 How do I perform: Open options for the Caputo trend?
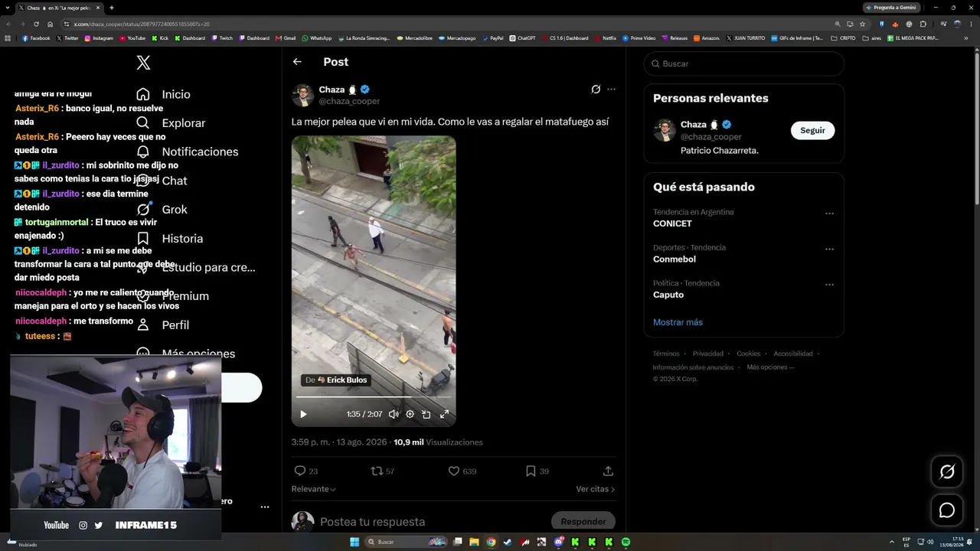pos(829,285)
